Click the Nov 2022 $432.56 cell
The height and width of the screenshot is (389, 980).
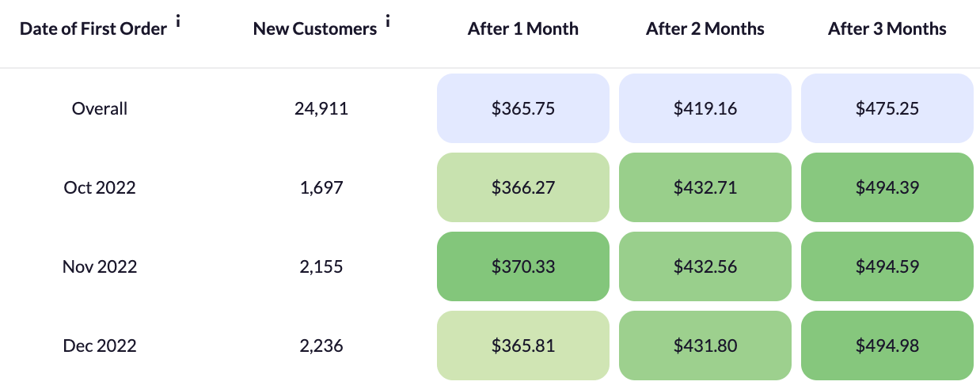pos(705,266)
